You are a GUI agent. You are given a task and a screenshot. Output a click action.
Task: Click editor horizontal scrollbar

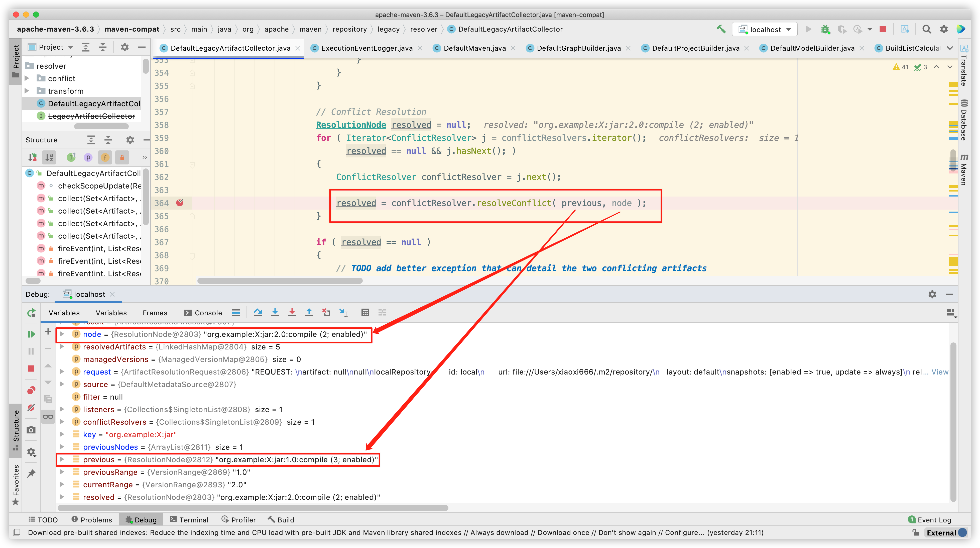[280, 281]
